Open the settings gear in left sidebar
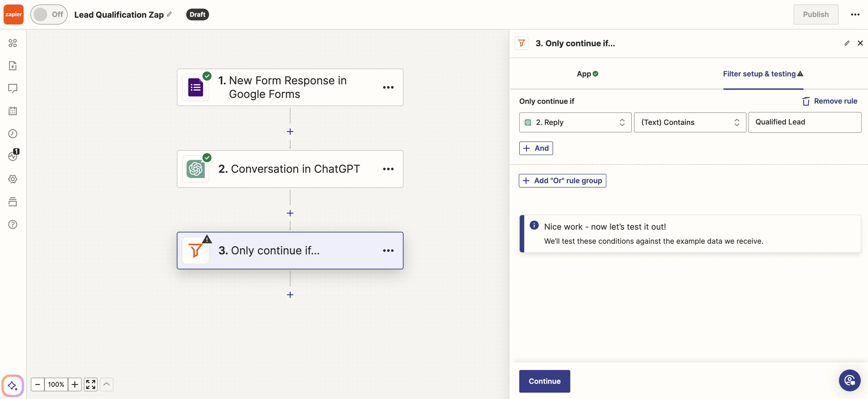Viewport: 868px width, 399px height. [x=13, y=179]
